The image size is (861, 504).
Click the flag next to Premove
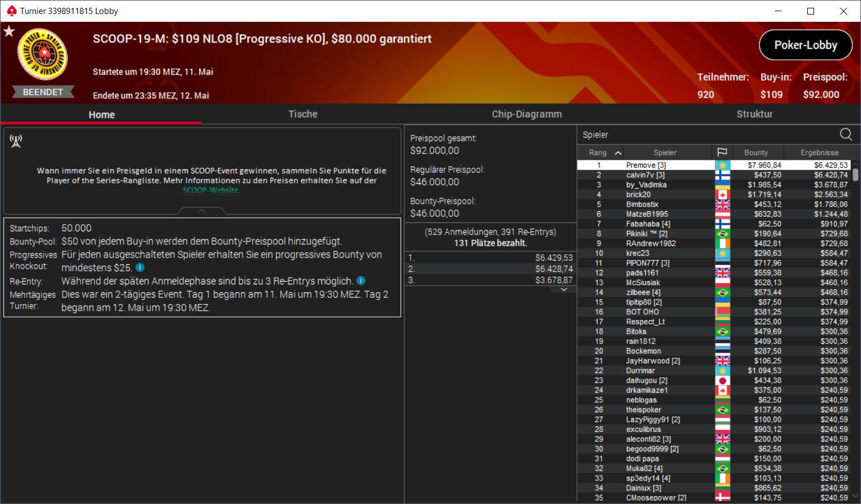pos(722,165)
